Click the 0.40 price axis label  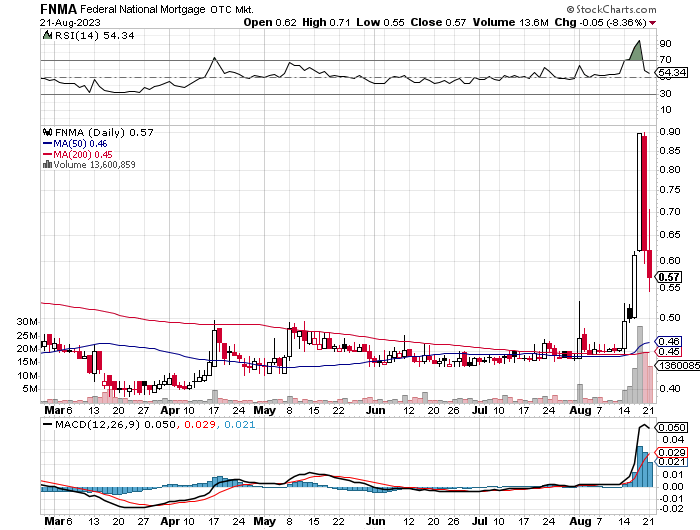click(x=670, y=389)
